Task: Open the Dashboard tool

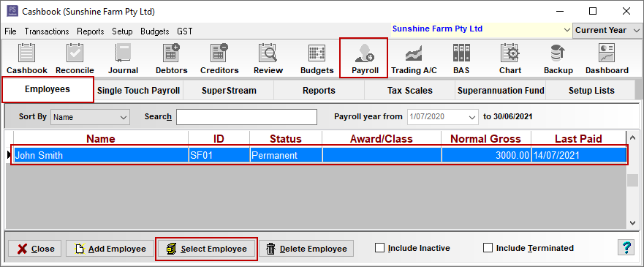Action: 607,59
